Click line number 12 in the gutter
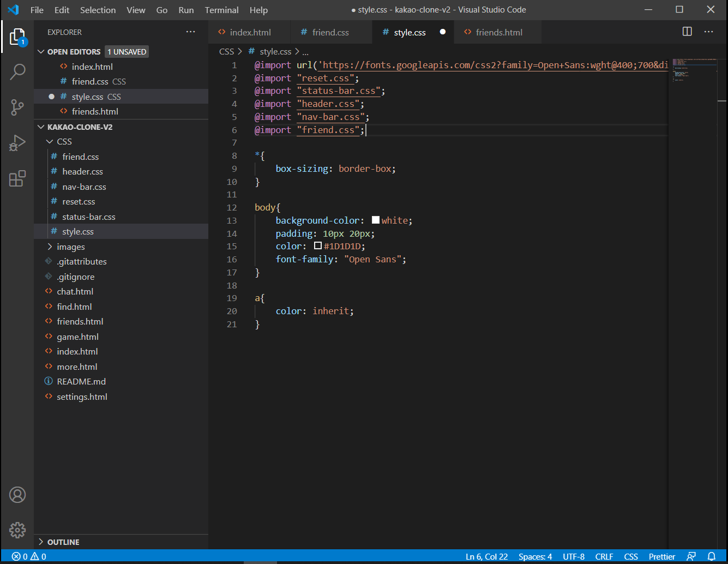Image resolution: width=728 pixels, height=564 pixels. [x=232, y=207]
